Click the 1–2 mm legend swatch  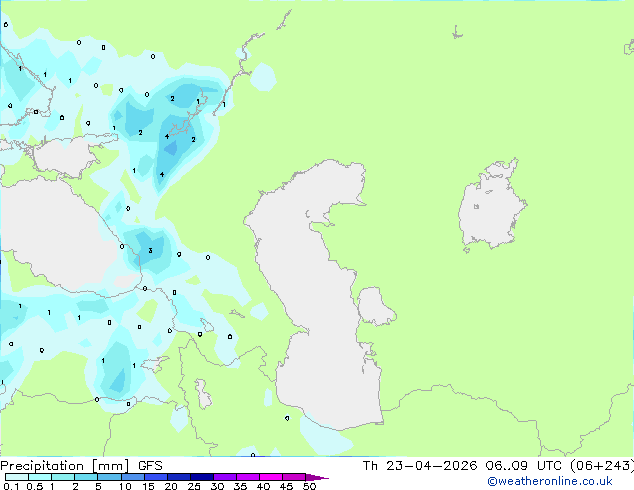point(63,477)
